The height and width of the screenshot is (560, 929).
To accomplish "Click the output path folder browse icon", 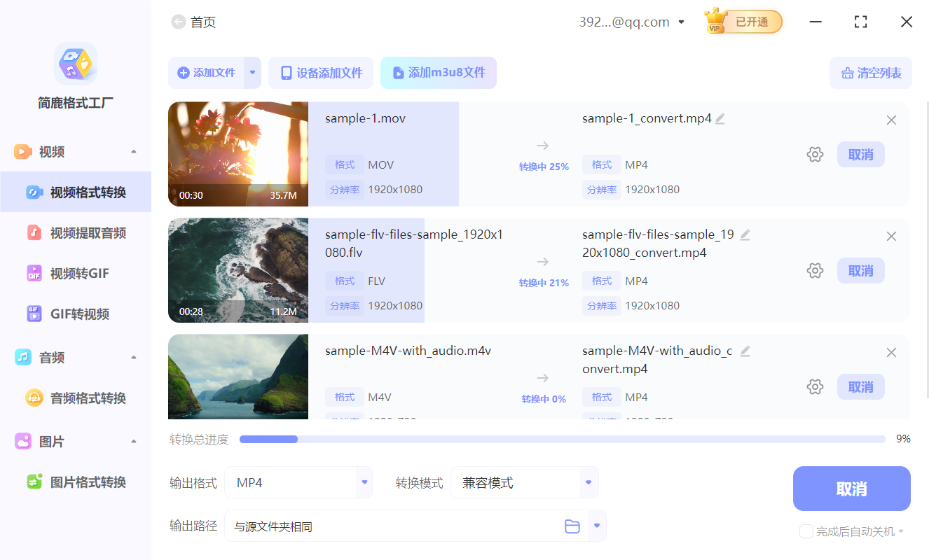I will click(572, 526).
